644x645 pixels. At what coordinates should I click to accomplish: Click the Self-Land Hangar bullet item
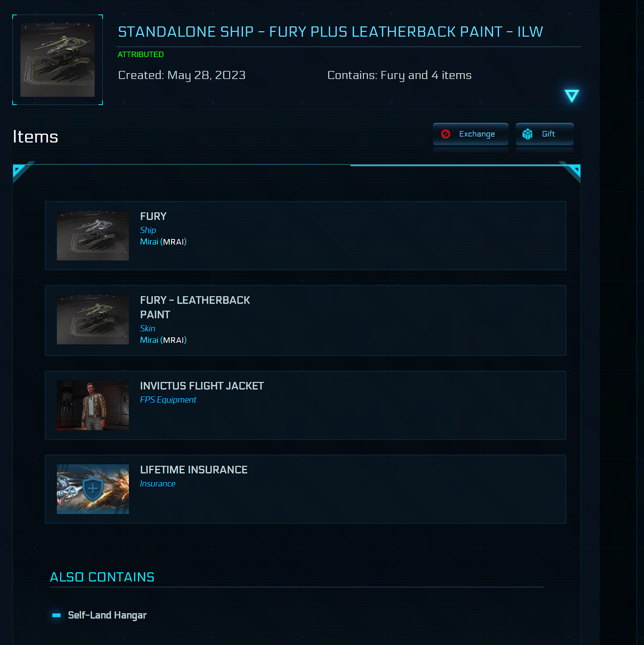point(107,615)
